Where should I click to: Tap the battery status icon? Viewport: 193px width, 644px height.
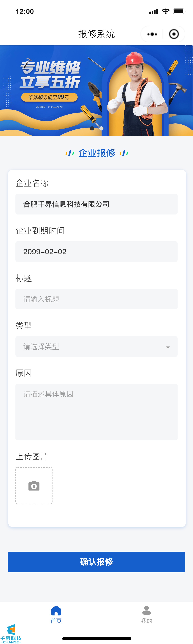pyautogui.click(x=179, y=11)
